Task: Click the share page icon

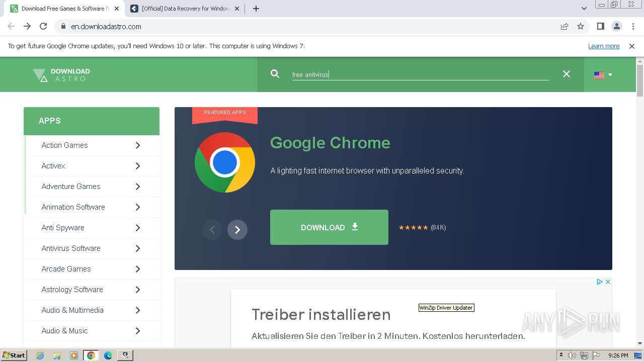Action: click(x=565, y=26)
